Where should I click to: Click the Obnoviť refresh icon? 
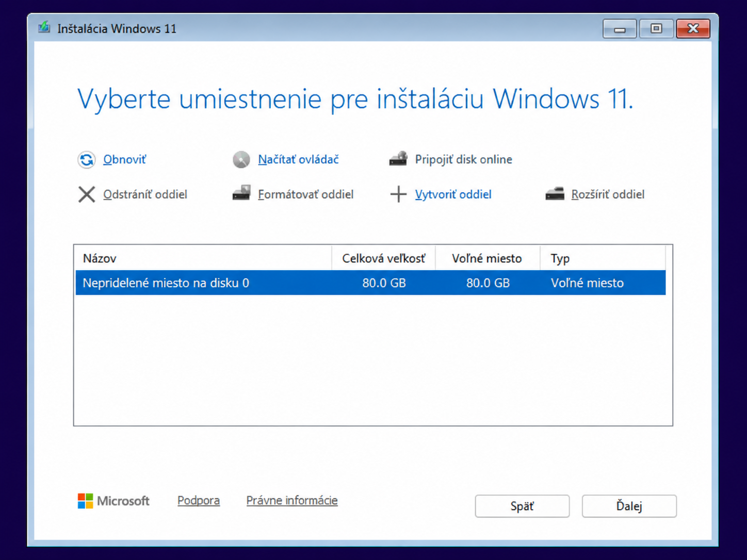click(87, 160)
